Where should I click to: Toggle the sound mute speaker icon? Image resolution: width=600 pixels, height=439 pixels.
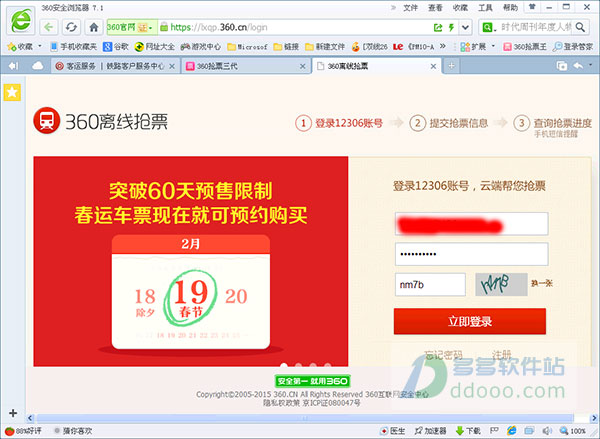(547, 431)
